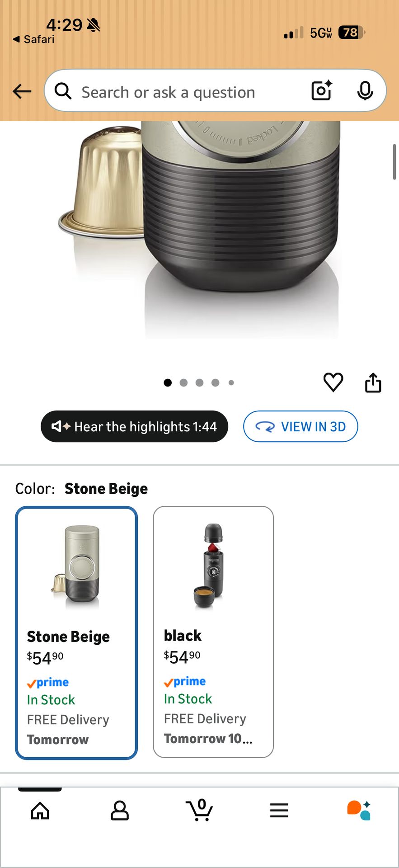Open the Rufus AI assistant icon
Viewport: 399px width, 868px height.
click(359, 811)
